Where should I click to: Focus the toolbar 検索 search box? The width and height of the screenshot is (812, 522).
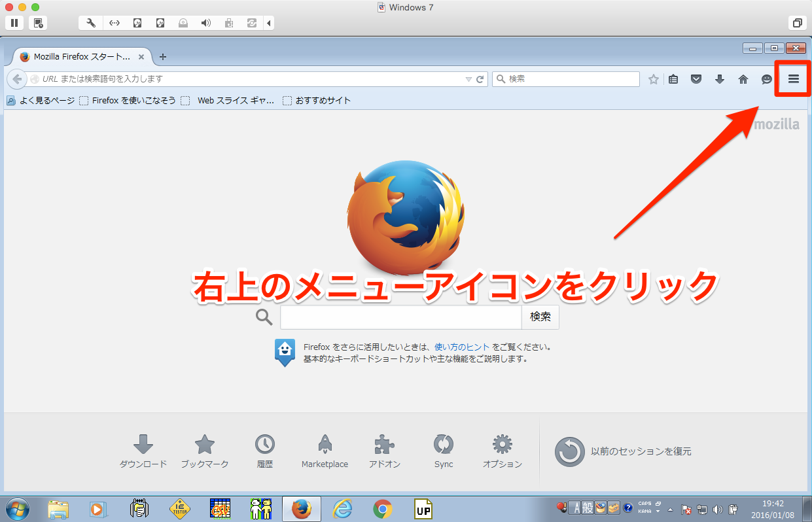(x=566, y=79)
